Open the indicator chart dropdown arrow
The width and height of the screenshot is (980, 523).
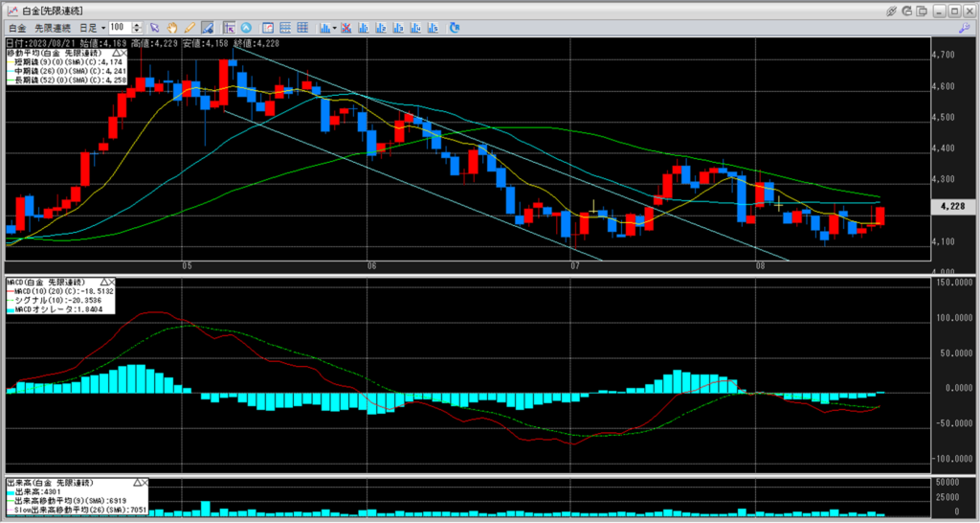tap(335, 28)
